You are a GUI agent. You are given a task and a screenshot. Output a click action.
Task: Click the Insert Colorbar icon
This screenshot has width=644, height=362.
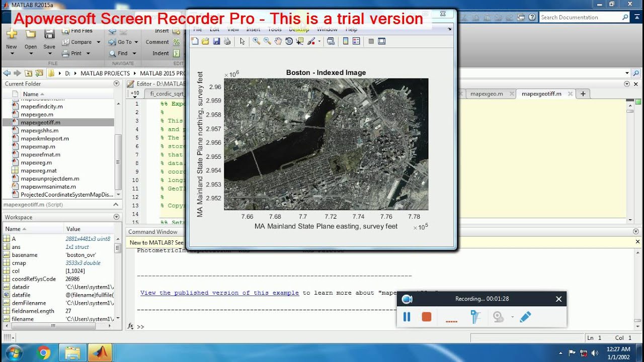pos(346,41)
